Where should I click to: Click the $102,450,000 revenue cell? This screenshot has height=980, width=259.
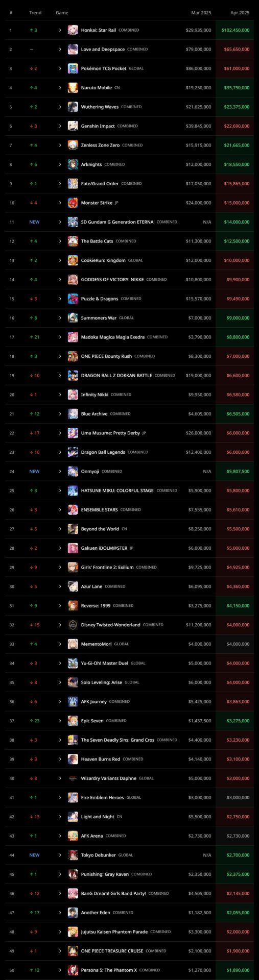235,30
